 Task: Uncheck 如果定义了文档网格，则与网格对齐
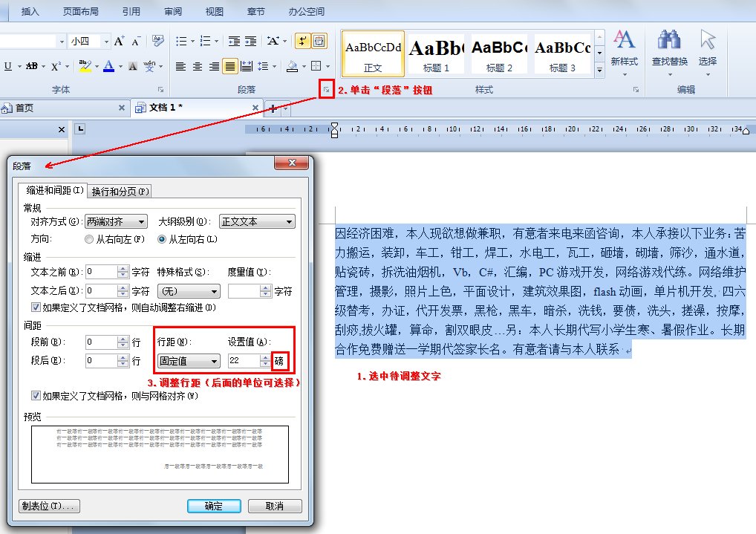(36, 395)
